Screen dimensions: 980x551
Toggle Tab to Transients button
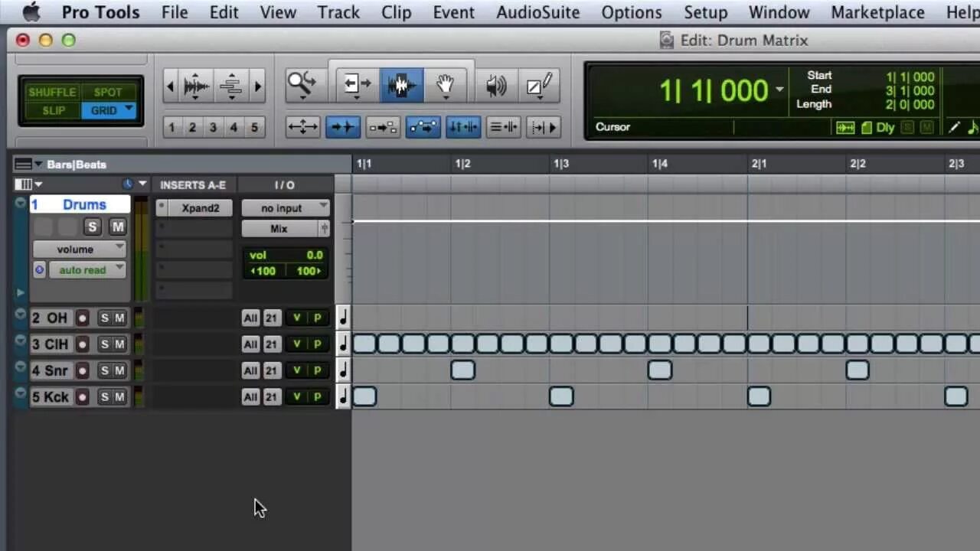coord(343,127)
